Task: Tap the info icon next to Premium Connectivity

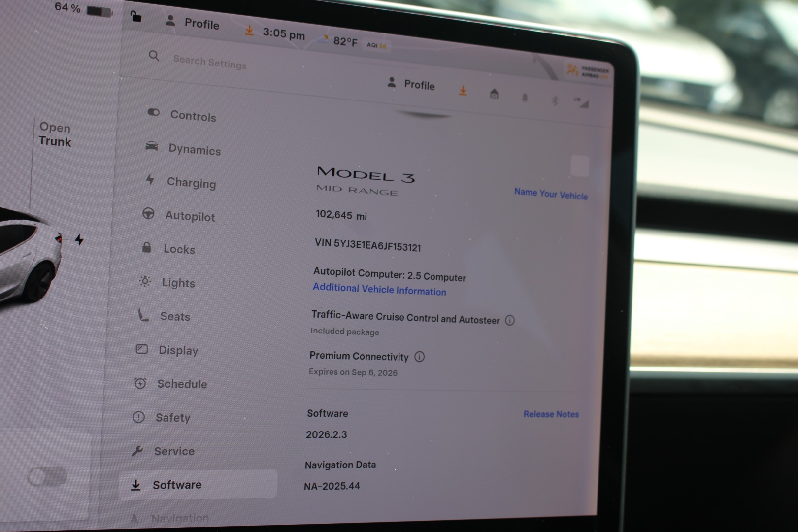Action: (419, 357)
